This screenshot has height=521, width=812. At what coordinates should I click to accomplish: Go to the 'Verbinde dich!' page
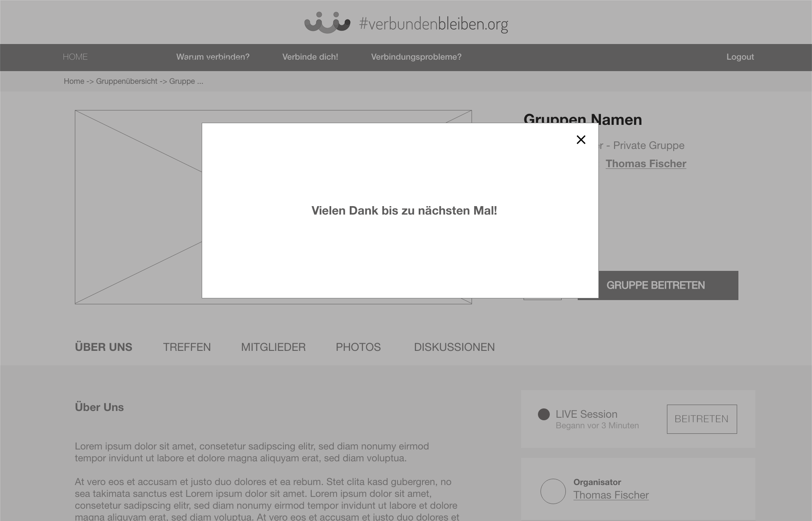310,57
